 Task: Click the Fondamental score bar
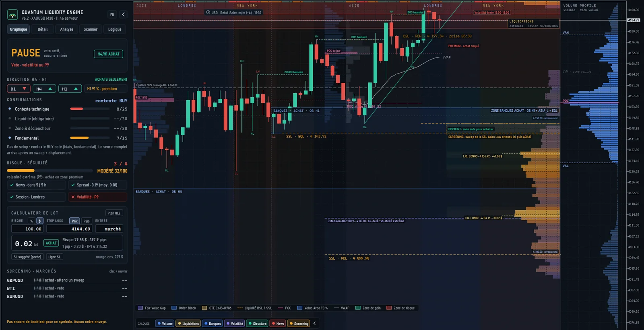click(x=90, y=138)
